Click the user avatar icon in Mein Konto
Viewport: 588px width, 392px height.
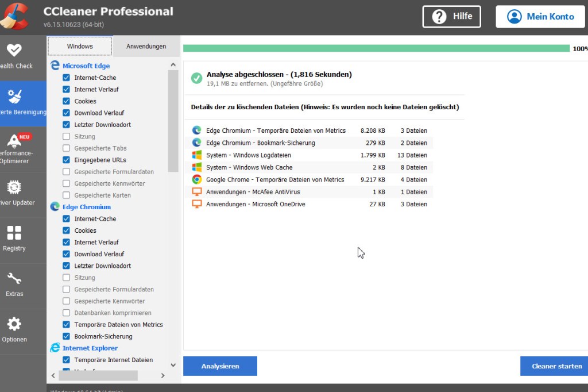514,17
